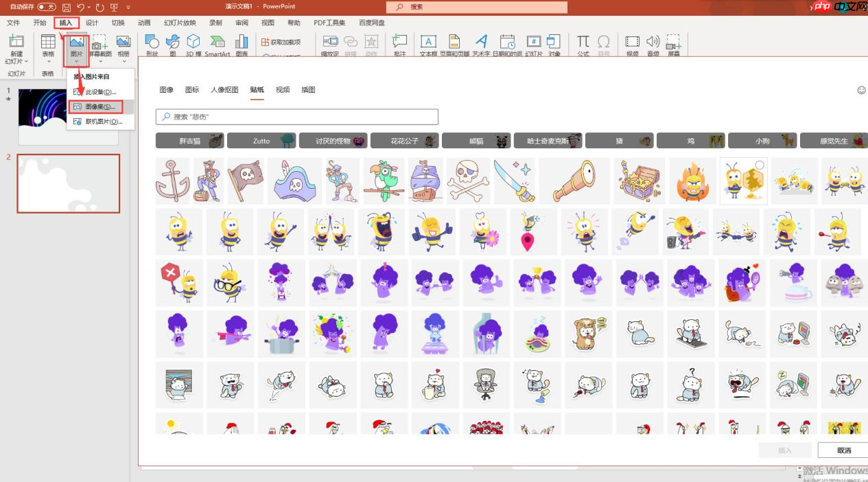Viewport: 868px width, 482px height.
Task: Switch to the 人像抠图 dialog tab
Action: click(x=224, y=90)
